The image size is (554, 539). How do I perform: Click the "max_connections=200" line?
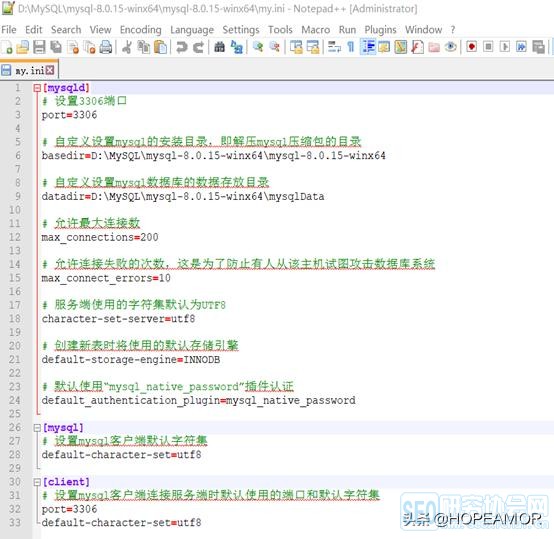(x=100, y=237)
